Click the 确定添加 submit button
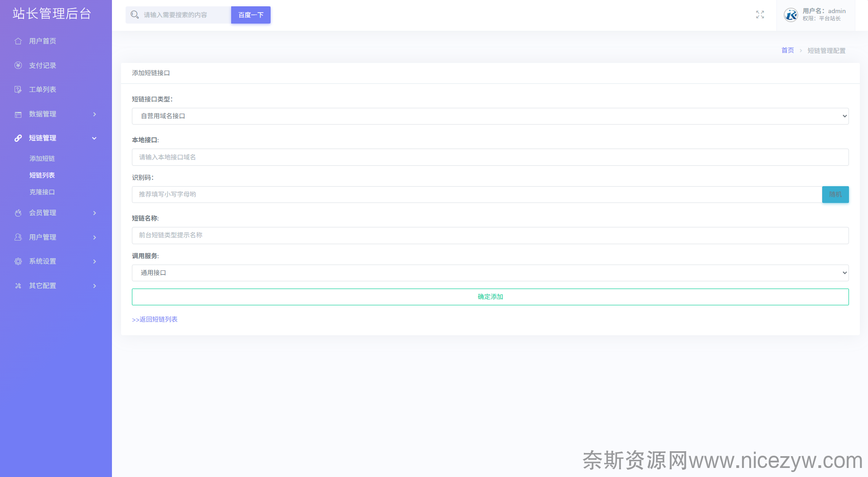Viewport: 868px width, 477px height. tap(490, 297)
